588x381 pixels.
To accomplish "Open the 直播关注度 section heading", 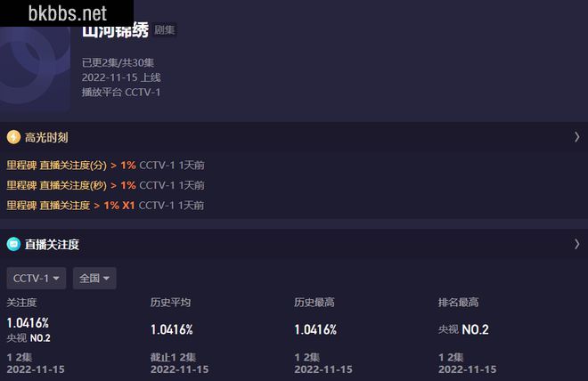I will click(x=53, y=245).
